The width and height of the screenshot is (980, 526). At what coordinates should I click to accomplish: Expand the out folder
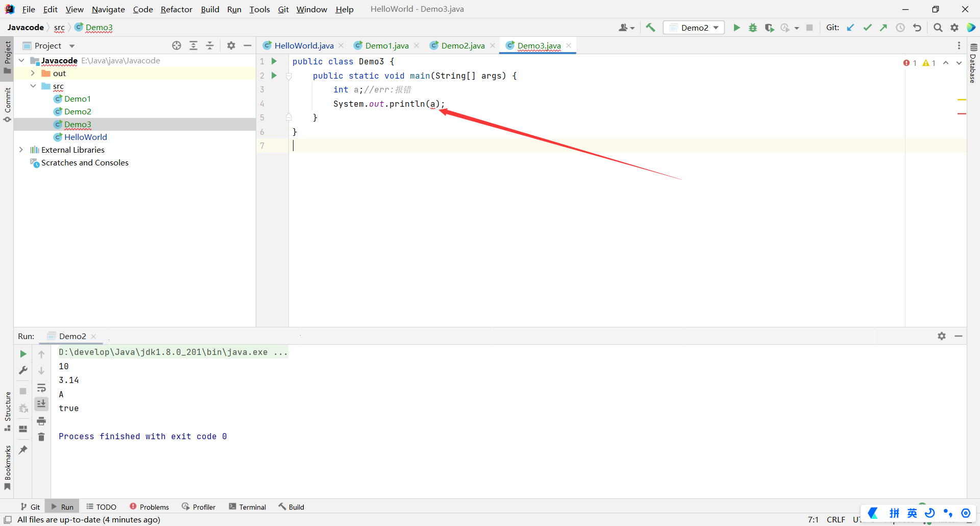33,73
